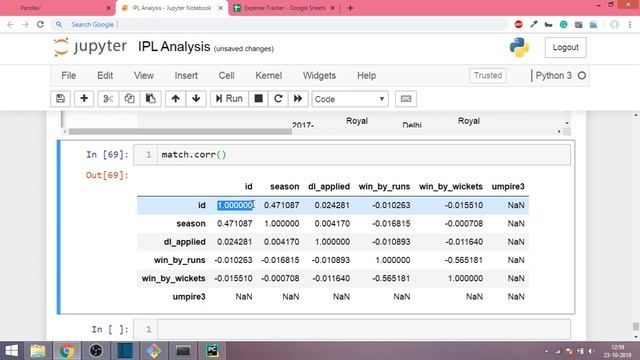640x360 pixels.
Task: Paste cells below icon
Action: click(x=151, y=99)
